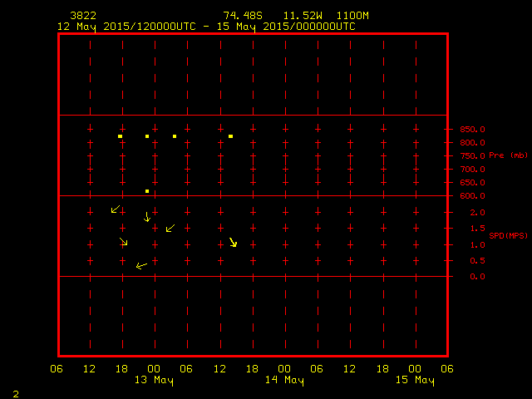Click the 850.0 pressure axis label
Image resolution: width=532 pixels, height=399 pixels.
point(472,130)
